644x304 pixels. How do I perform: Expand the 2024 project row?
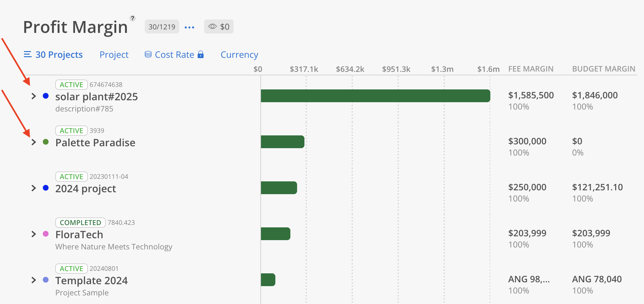tap(34, 188)
